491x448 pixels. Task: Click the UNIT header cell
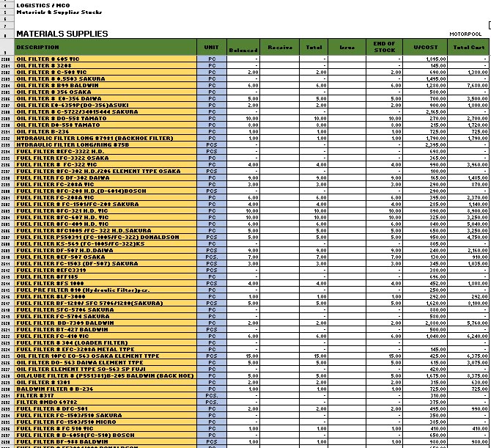212,47
